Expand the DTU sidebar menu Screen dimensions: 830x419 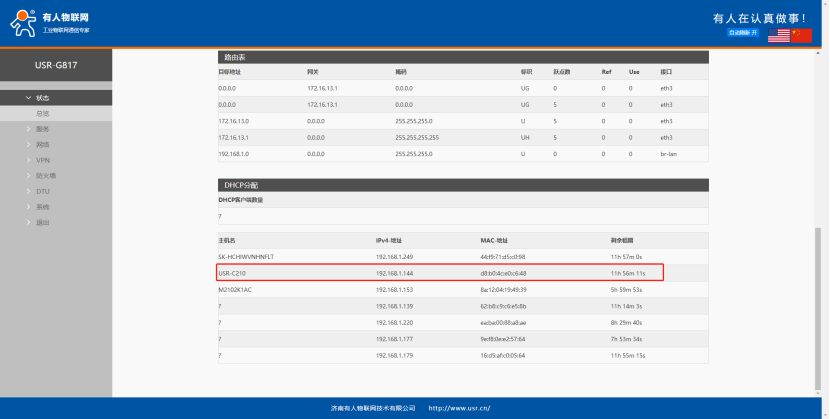[x=42, y=191]
